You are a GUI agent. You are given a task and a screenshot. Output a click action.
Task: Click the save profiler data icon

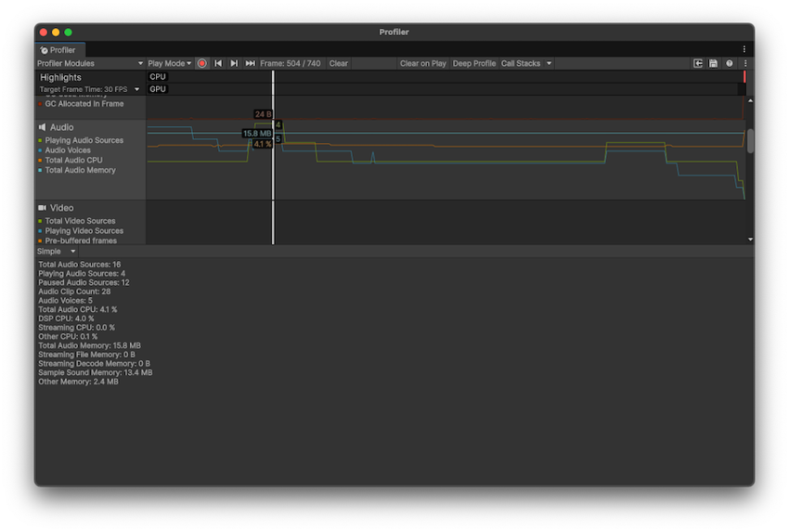click(x=713, y=63)
